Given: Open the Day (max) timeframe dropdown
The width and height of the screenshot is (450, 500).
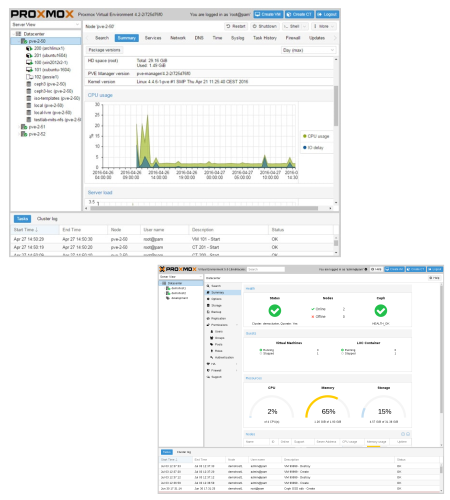Looking at the screenshot, I should (308, 50).
